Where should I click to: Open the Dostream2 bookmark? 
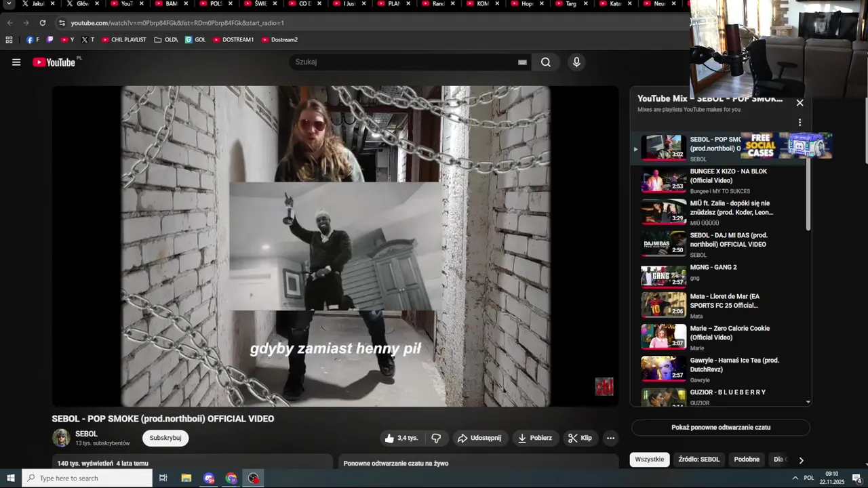279,40
